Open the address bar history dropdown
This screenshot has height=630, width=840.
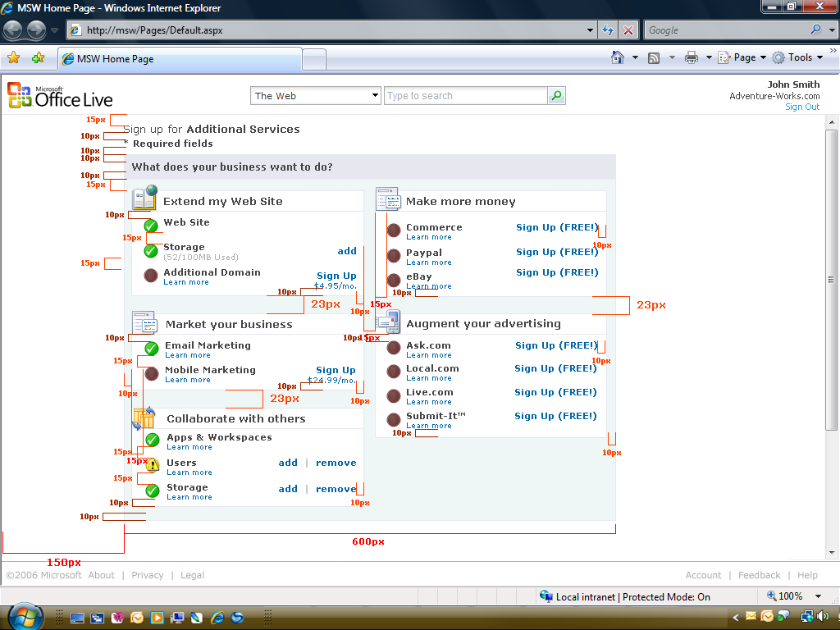coord(590,30)
